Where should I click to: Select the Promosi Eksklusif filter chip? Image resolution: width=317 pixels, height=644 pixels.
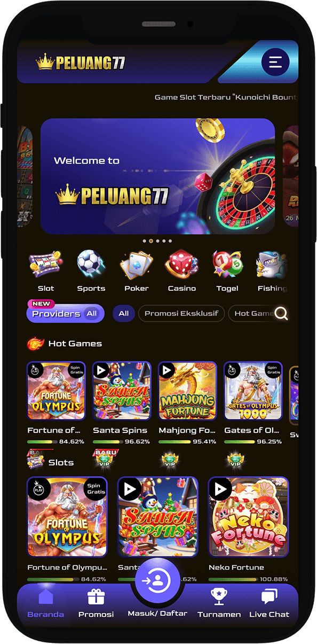point(181,314)
